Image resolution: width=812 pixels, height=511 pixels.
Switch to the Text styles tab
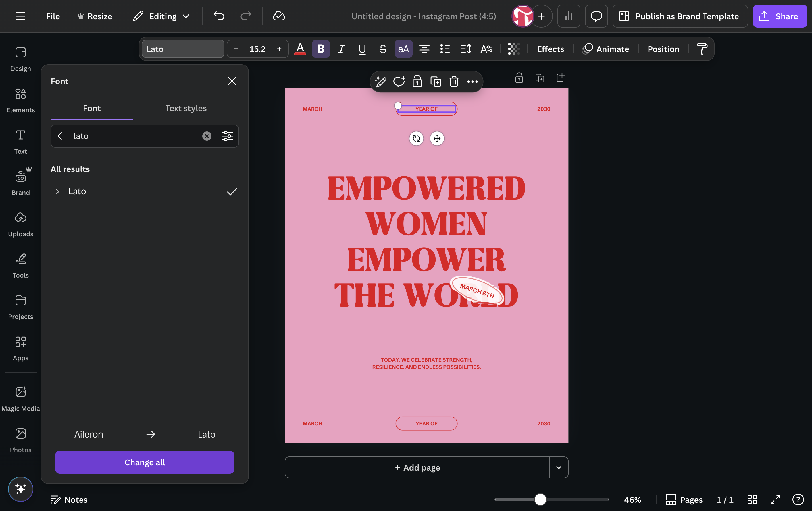(x=186, y=108)
